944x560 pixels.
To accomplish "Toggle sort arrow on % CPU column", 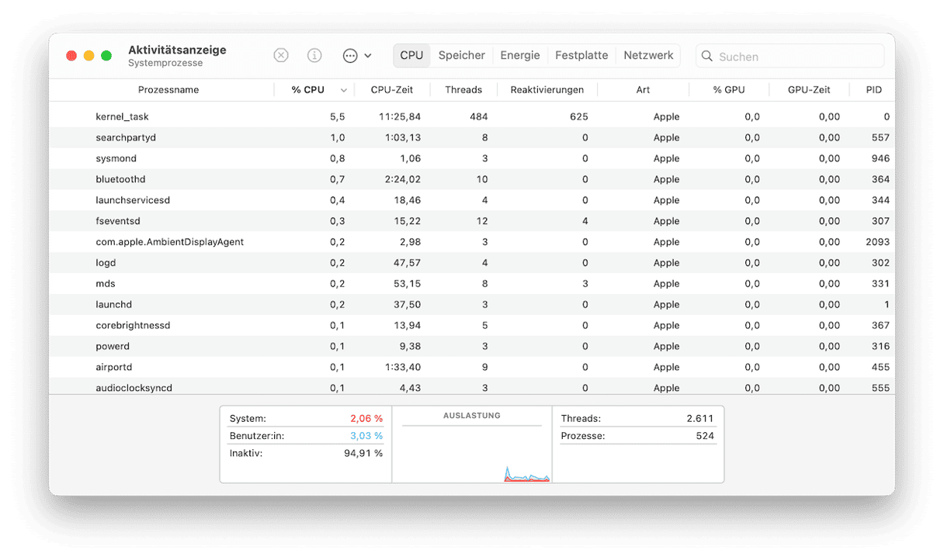I will tap(344, 90).
